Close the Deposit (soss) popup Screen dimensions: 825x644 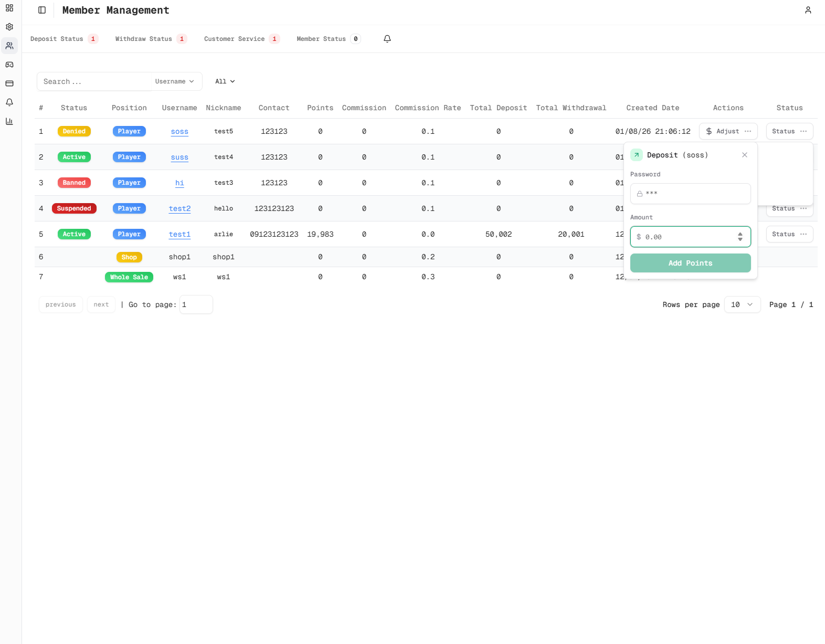click(744, 155)
